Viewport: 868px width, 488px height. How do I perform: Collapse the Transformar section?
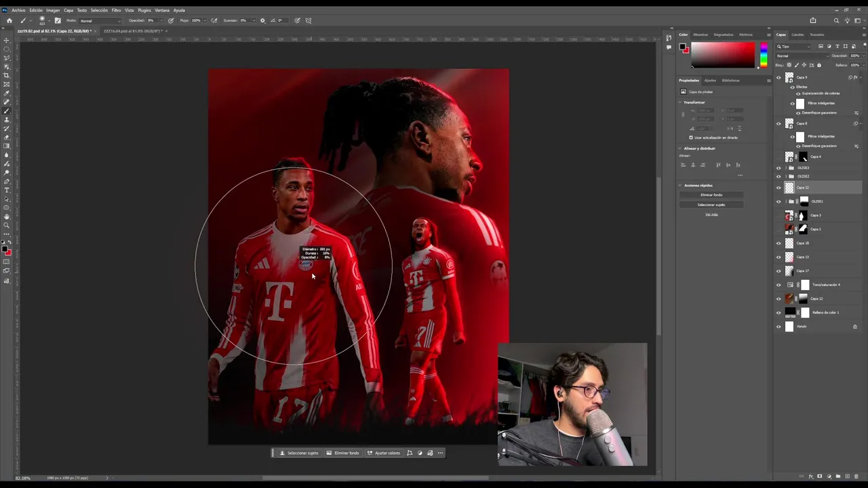tap(680, 102)
